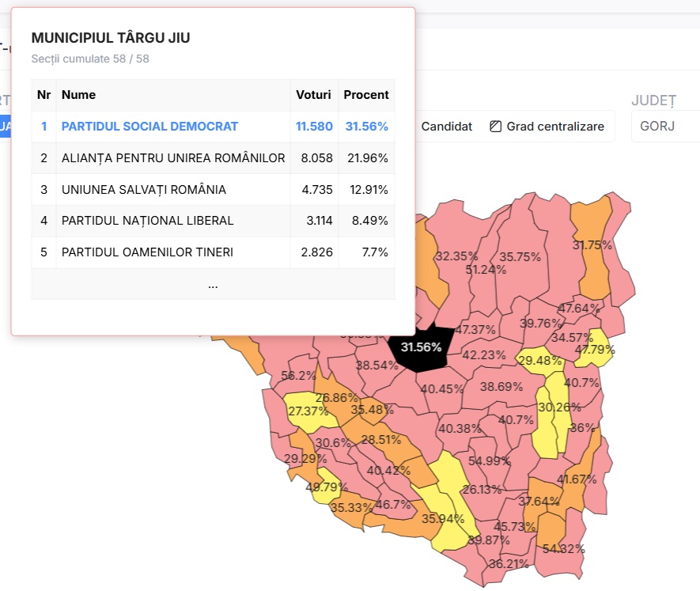Click the Nr column header

click(x=44, y=95)
